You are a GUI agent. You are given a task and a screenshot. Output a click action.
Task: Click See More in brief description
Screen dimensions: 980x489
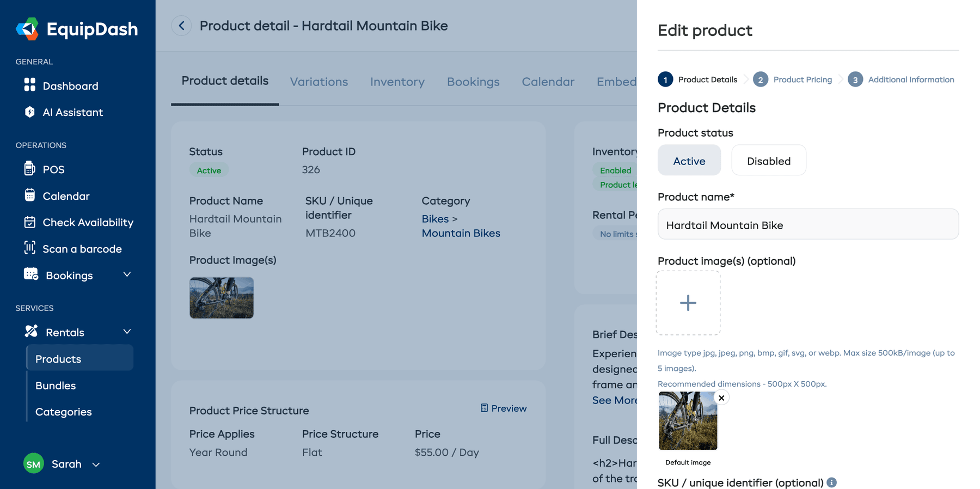click(x=615, y=400)
